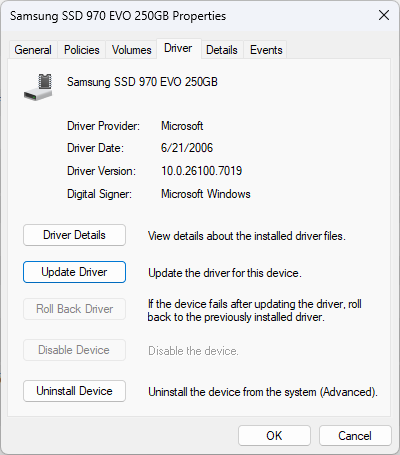This screenshot has height=455, width=400.
Task: Confirm with the OK button
Action: tap(274, 436)
